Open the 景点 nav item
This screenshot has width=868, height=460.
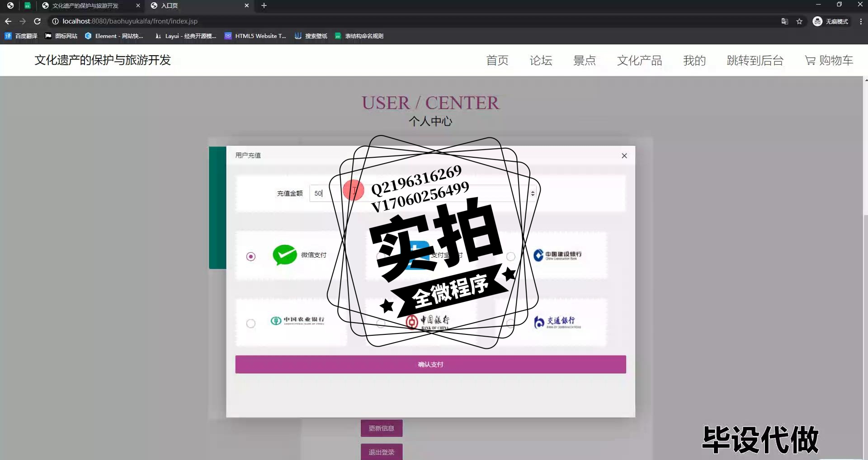[584, 60]
